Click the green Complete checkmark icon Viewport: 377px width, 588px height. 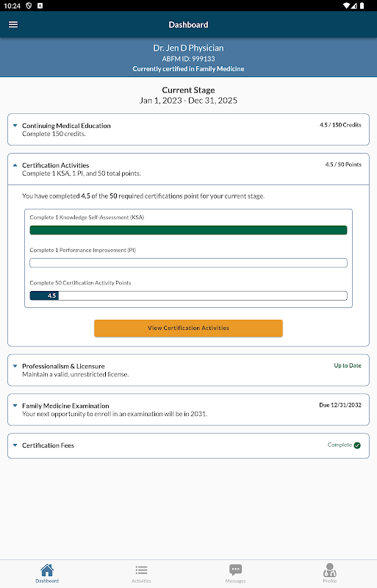tap(357, 445)
